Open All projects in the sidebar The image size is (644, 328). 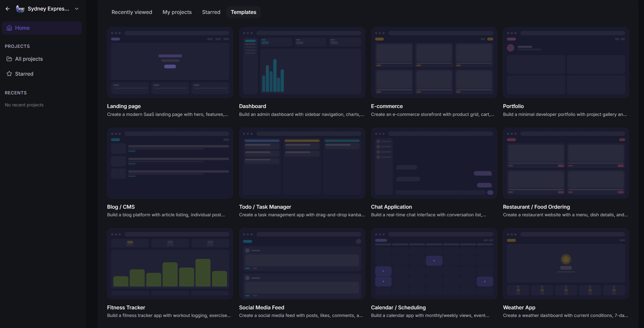[42, 59]
